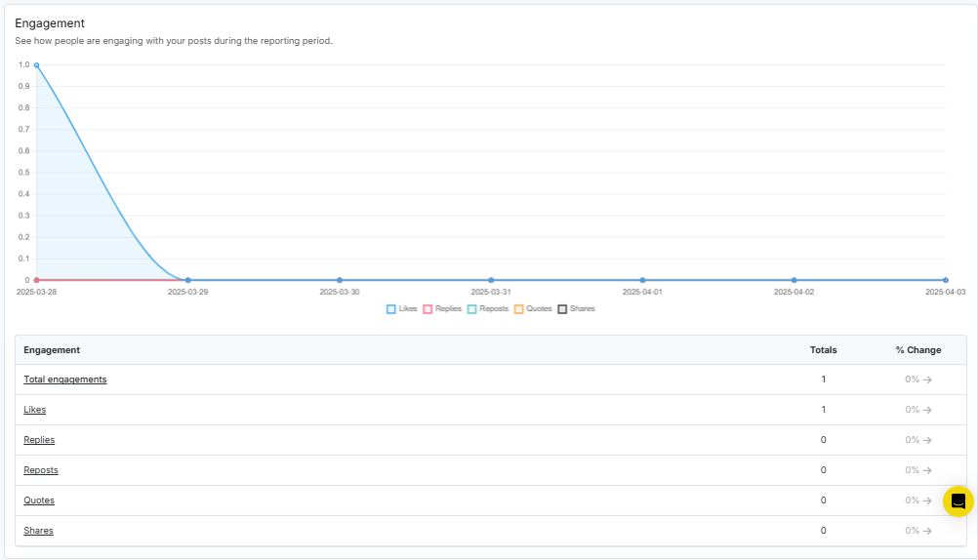Click the Likes data point at 2025-03-28
This screenshot has width=978, height=560.
(37, 64)
